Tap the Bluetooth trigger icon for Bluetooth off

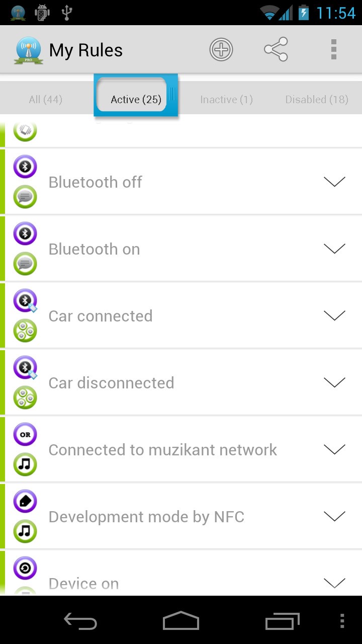25,167
